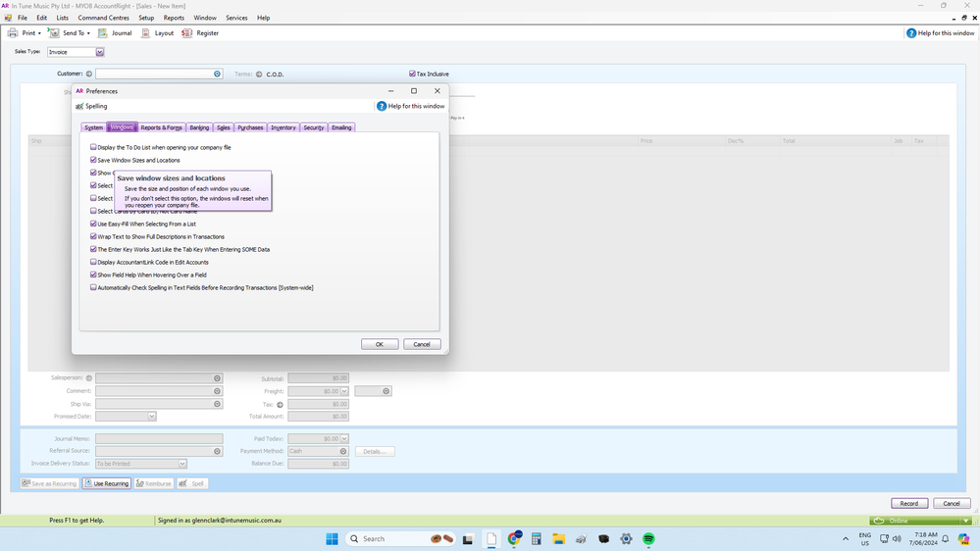The width and height of the screenshot is (980, 551).
Task: Open Spelling in the Preferences window
Action: [91, 106]
